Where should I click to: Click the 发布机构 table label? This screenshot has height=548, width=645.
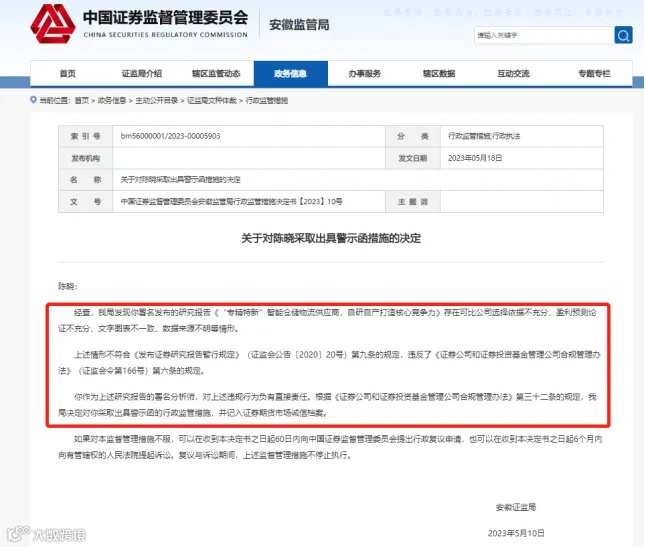[85, 158]
